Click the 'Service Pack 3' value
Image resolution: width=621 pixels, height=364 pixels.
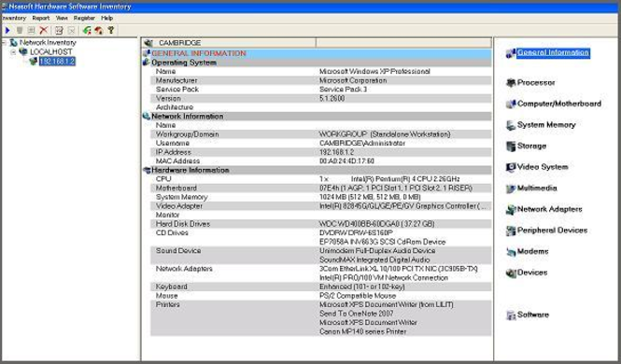343,90
